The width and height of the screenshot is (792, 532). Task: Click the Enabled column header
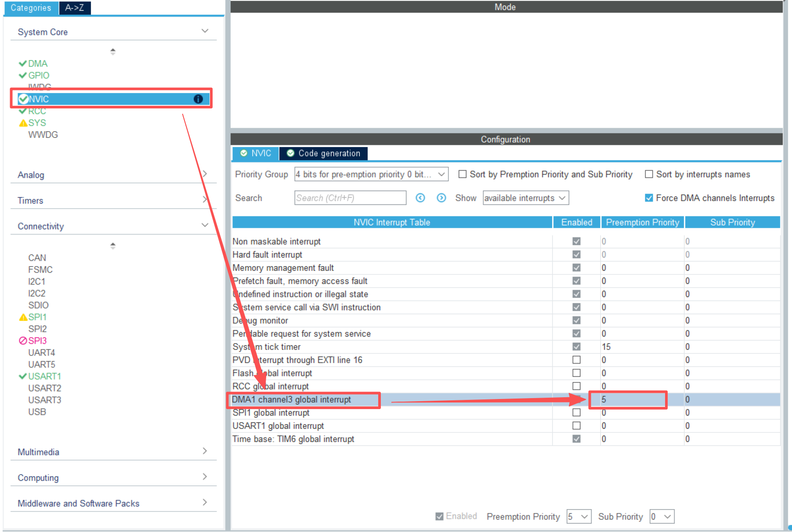[x=577, y=222]
